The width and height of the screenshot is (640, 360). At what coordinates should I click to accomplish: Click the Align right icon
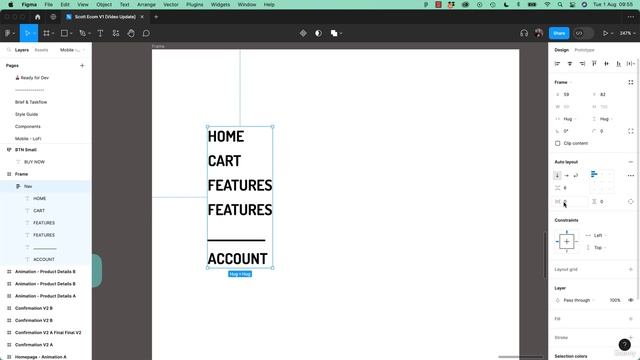pyautogui.click(x=582, y=64)
